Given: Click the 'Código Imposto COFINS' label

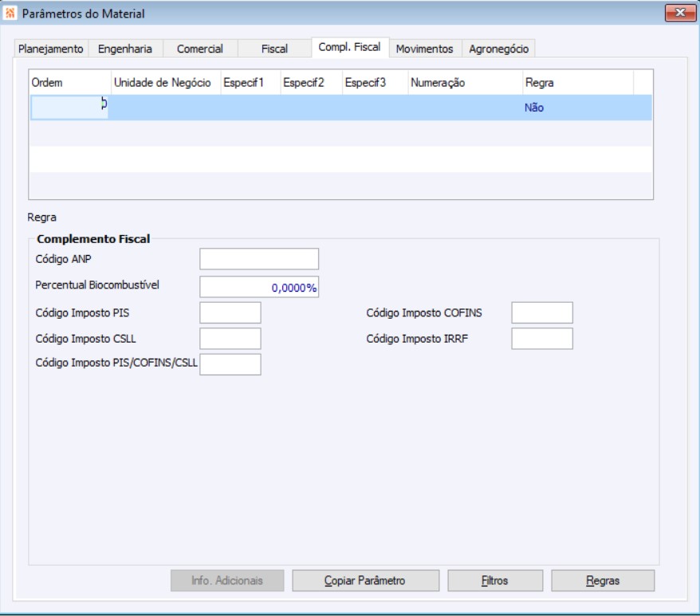Looking at the screenshot, I should 424,312.
